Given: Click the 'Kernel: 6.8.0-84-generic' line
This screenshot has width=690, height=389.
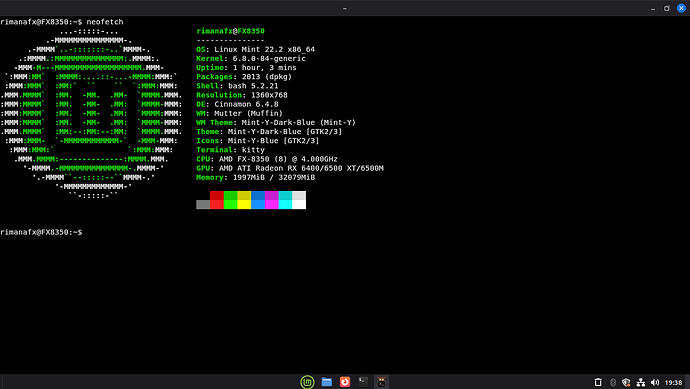Looking at the screenshot, I should coord(251,59).
